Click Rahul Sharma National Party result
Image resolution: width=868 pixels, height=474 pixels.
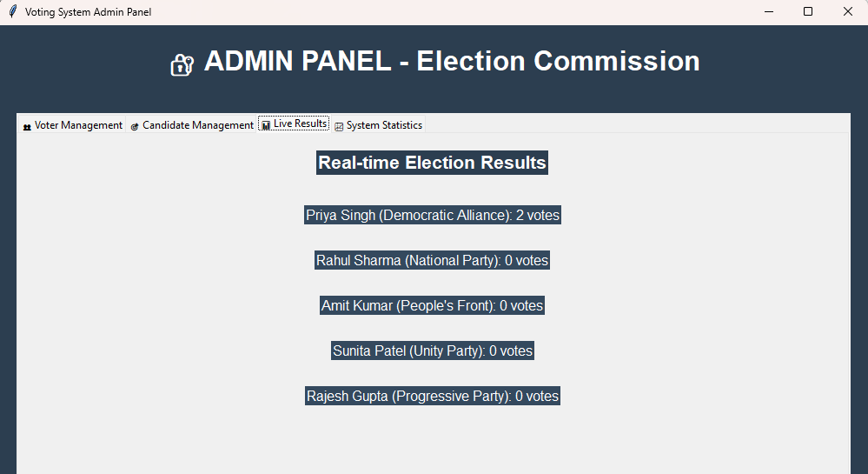tap(432, 260)
